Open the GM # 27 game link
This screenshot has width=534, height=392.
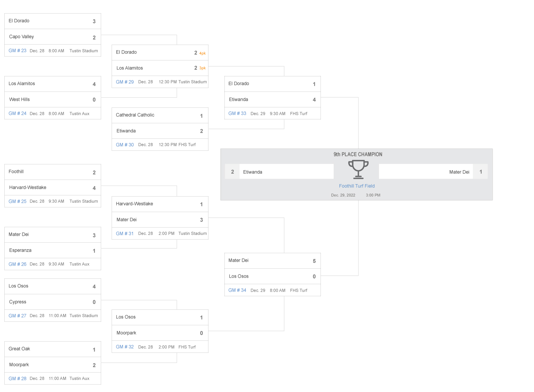(17, 316)
